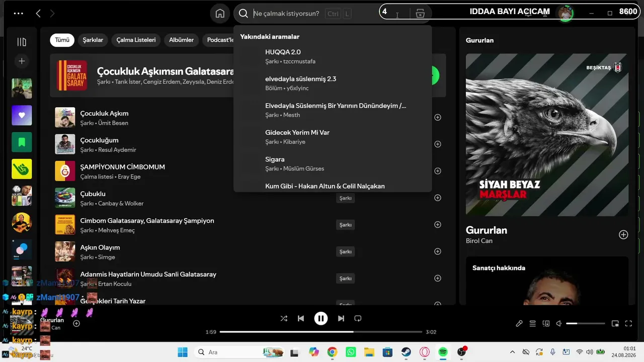The image size is (644, 362).
Task: Click the magnifier icon in the search bar
Action: [244, 14]
